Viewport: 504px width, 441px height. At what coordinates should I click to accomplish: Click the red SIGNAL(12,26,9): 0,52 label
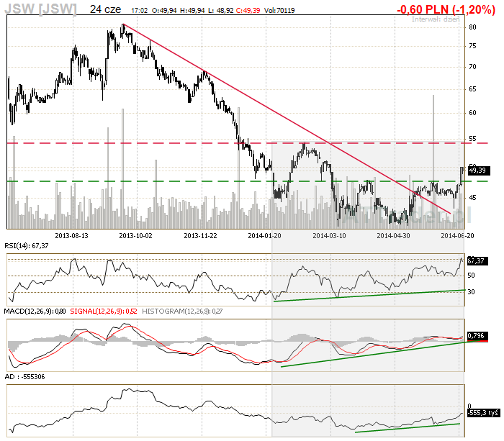tap(104, 312)
